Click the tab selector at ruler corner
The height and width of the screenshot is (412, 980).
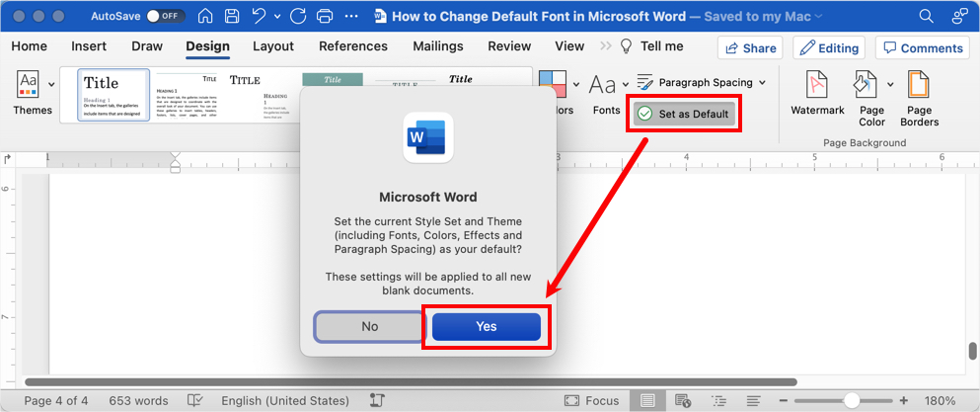point(8,159)
